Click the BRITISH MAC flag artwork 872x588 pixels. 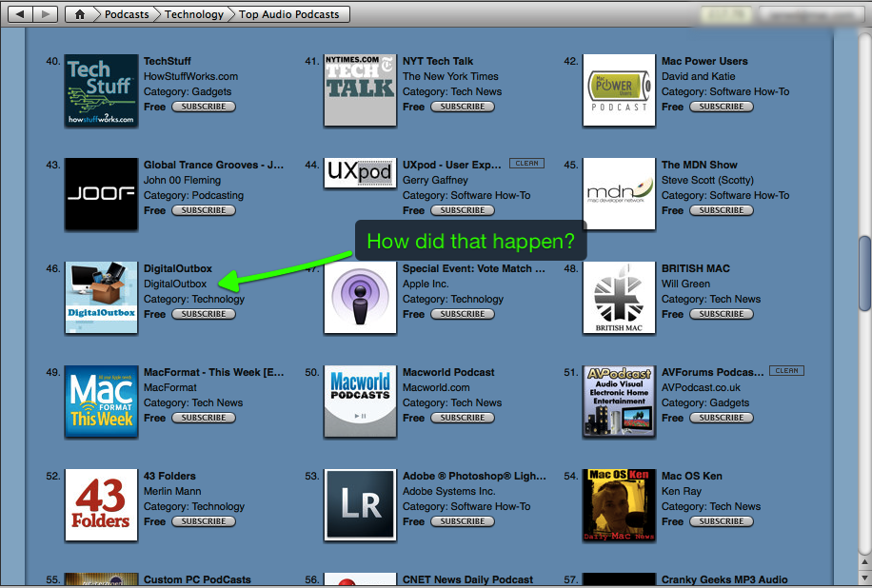click(619, 298)
